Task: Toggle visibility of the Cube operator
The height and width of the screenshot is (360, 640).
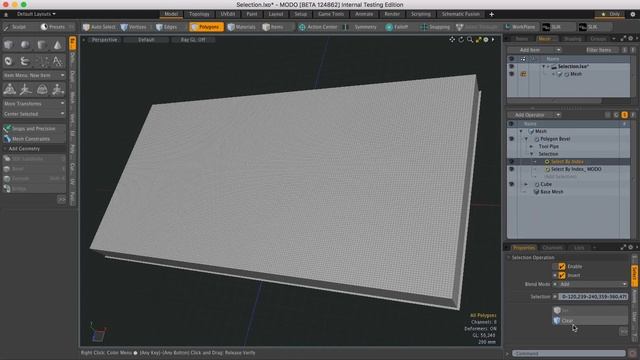Action: 511,184
